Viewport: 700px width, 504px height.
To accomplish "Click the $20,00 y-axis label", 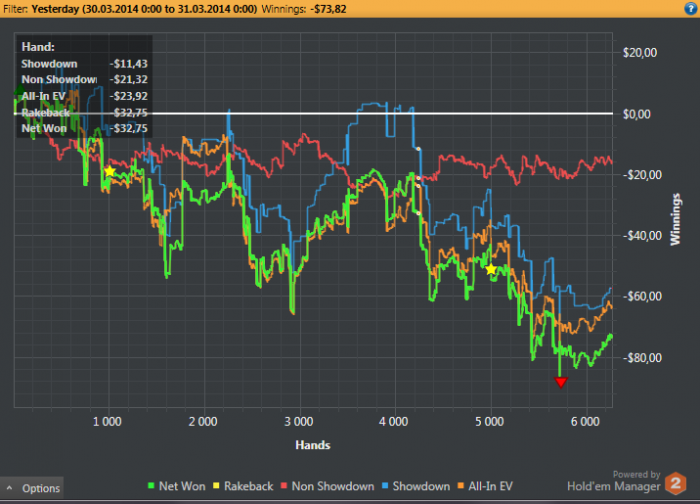I will pyautogui.click(x=640, y=53).
